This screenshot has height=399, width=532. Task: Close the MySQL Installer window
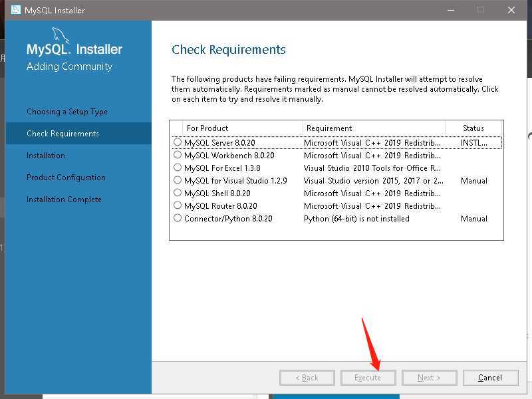[x=511, y=10]
